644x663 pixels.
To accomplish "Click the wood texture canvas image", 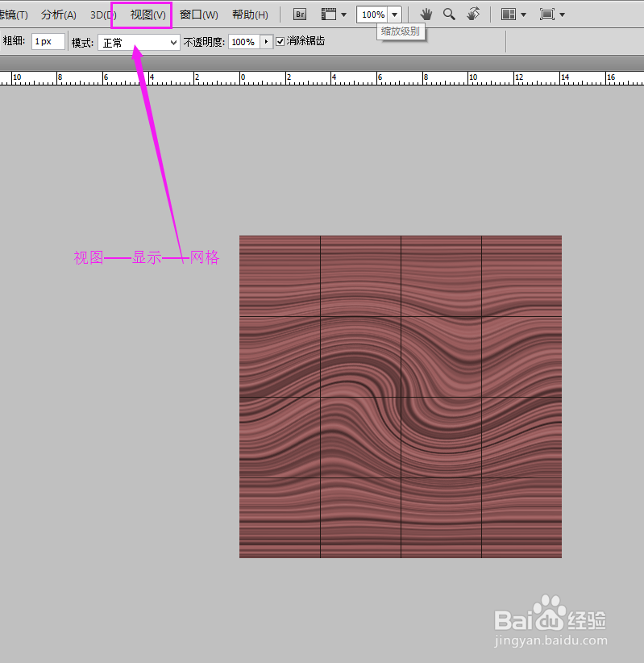I will 400,397.
